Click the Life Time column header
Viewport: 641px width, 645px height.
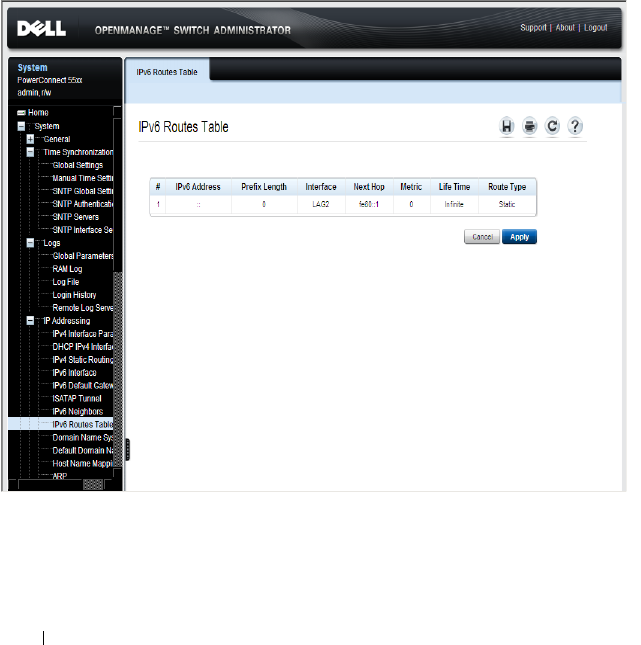point(454,187)
